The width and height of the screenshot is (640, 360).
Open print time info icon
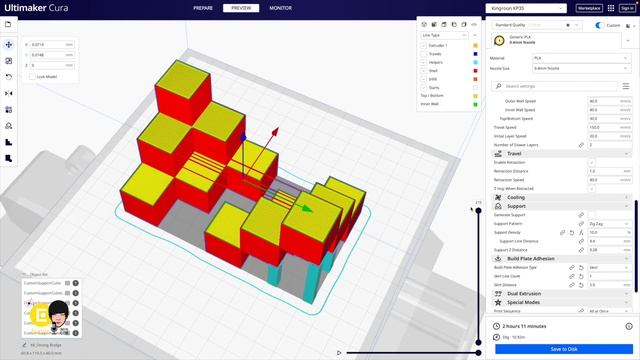tap(629, 326)
